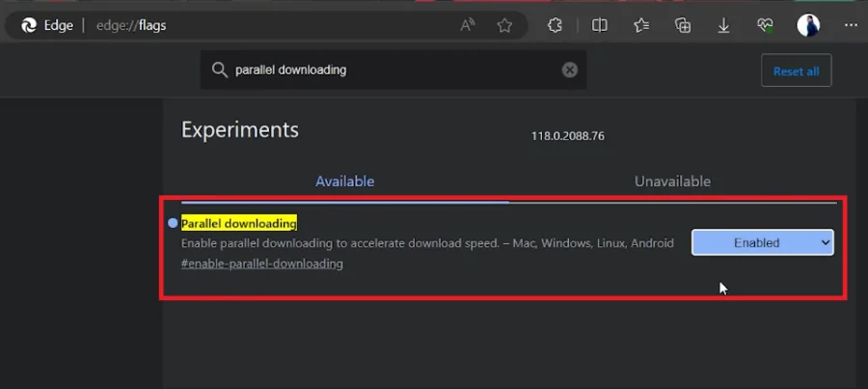Image resolution: width=868 pixels, height=389 pixels.
Task: Click the version number 118.0.2088.76
Action: (568, 136)
